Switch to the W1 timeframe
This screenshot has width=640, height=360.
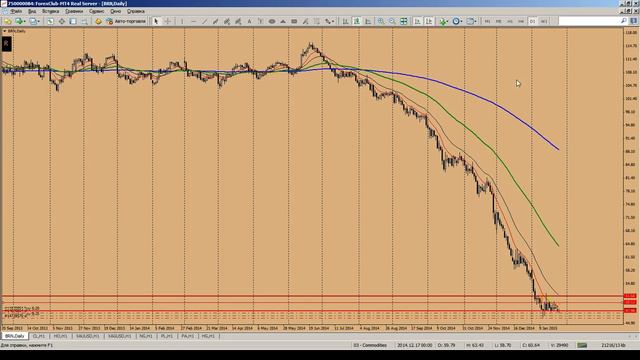[x=544, y=21]
